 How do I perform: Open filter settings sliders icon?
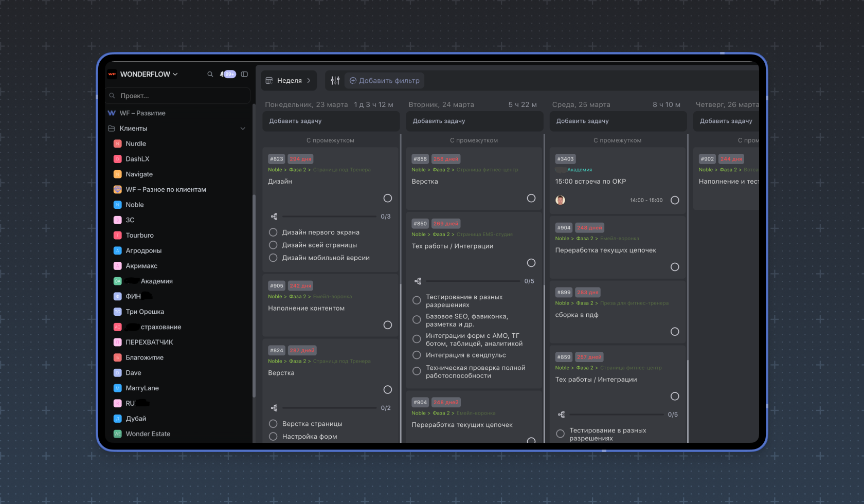[335, 80]
